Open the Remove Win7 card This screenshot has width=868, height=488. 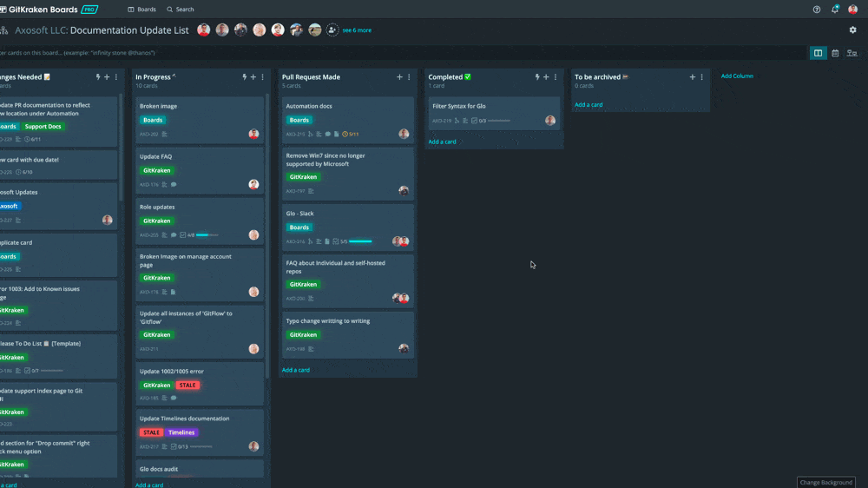pos(348,174)
